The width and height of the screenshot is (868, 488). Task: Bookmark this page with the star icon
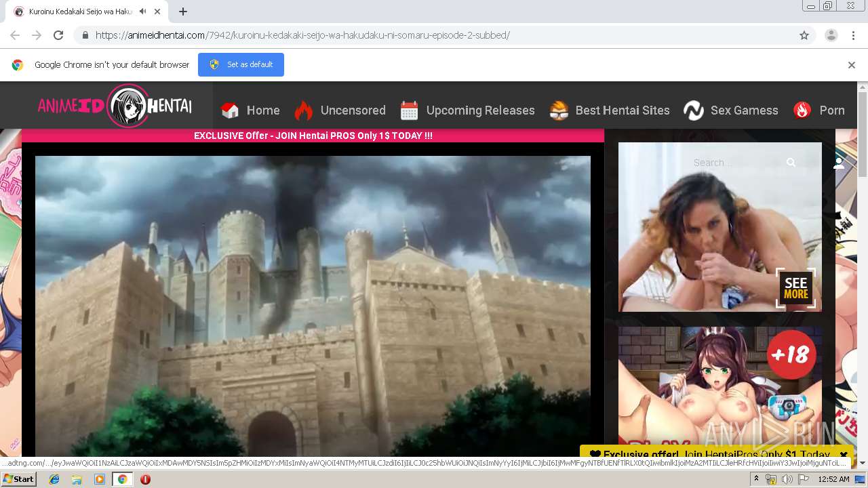tap(804, 35)
